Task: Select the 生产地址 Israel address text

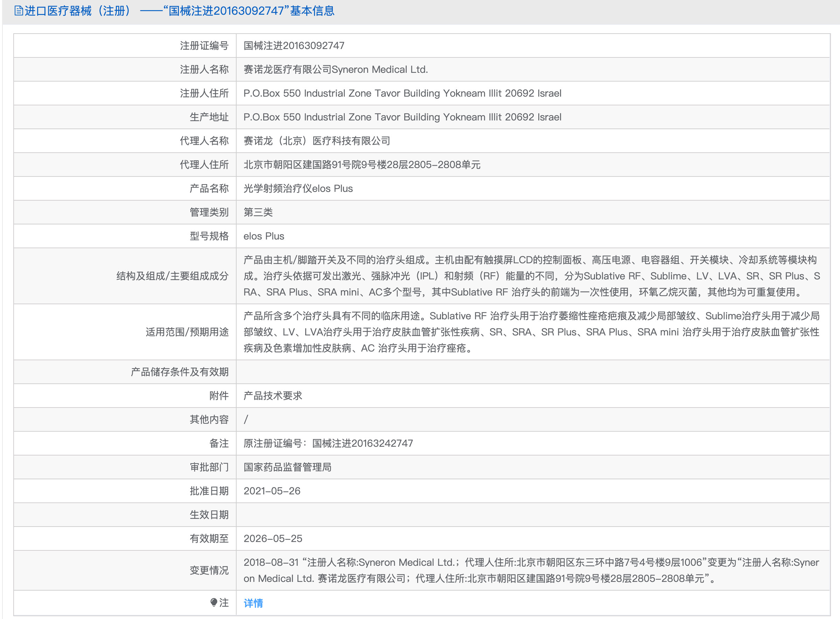Action: (x=402, y=117)
